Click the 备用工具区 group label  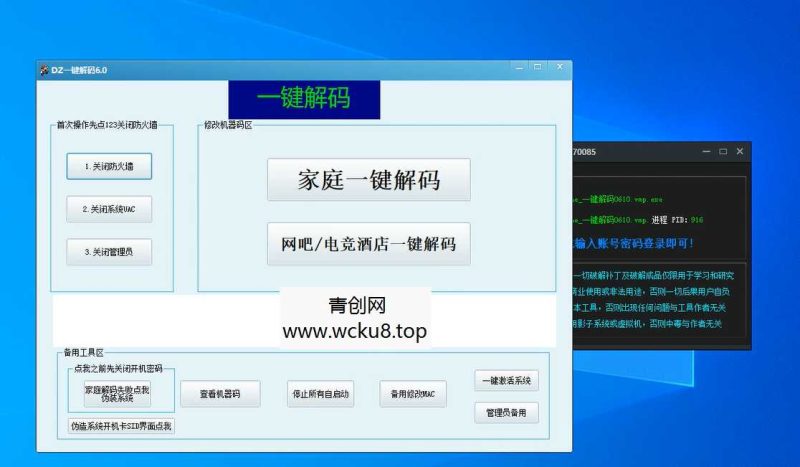(x=84, y=353)
